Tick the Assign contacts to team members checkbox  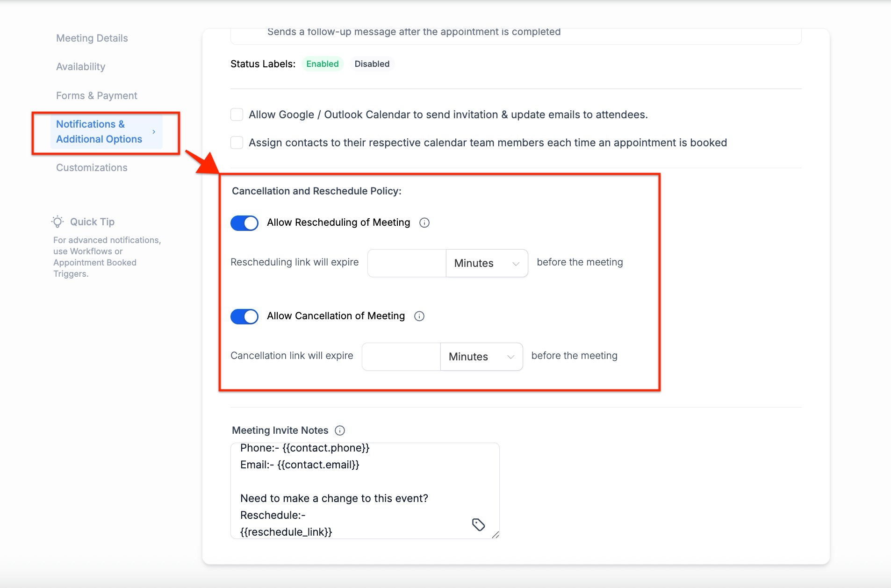click(x=237, y=143)
